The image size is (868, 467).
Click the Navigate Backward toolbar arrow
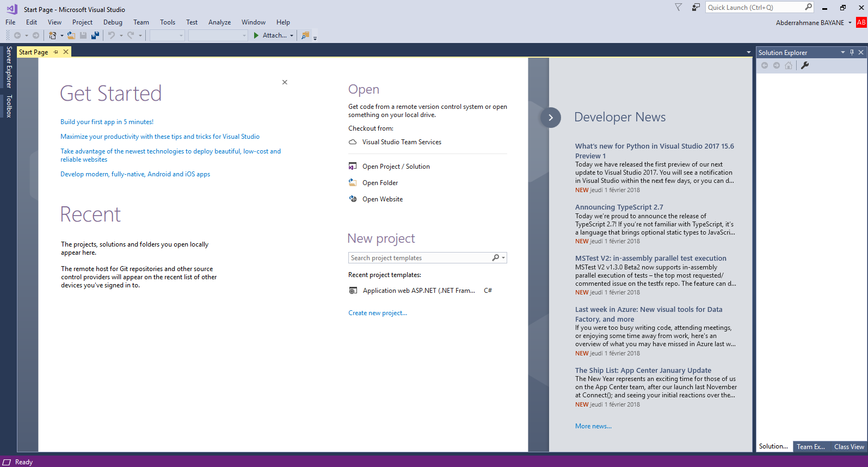pos(17,35)
